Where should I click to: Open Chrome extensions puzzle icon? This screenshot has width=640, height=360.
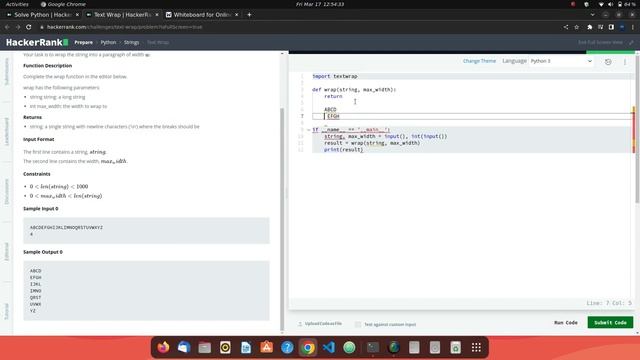(x=589, y=27)
